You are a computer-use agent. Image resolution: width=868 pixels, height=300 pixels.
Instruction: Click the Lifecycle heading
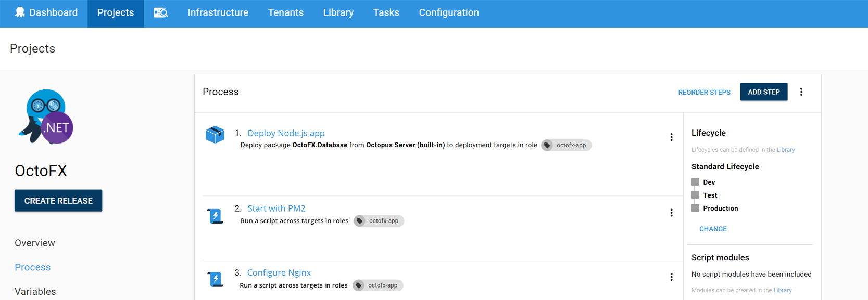[708, 133]
